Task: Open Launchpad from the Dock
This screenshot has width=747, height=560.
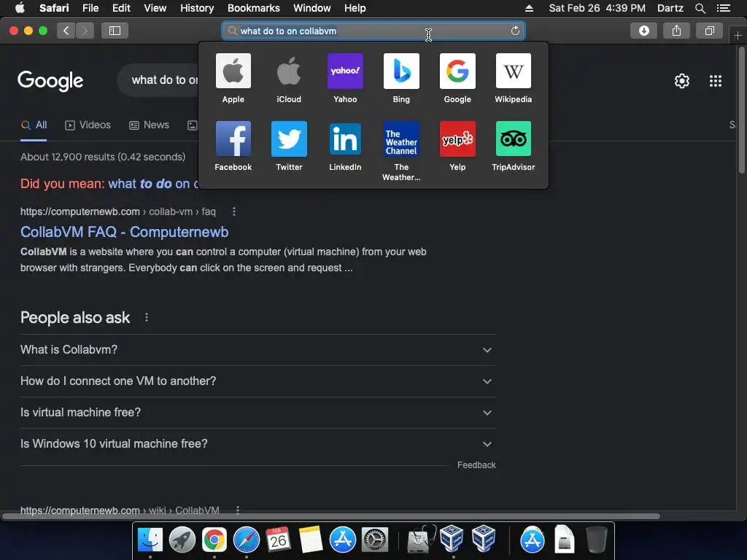Action: coord(182,540)
